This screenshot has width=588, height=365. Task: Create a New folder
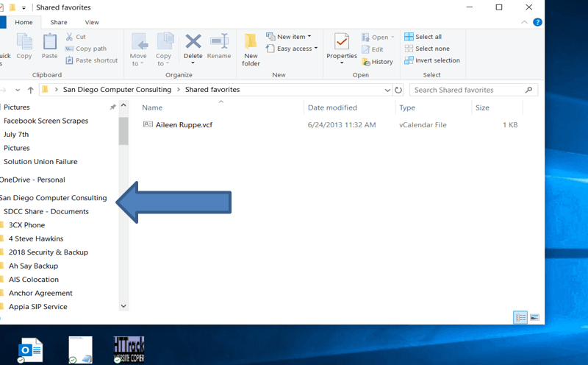click(x=251, y=49)
